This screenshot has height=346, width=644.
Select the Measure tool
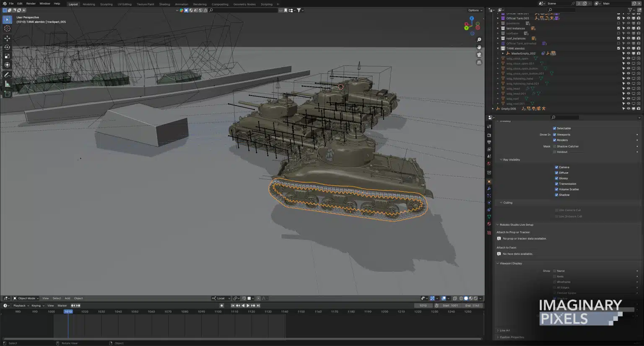click(x=7, y=83)
